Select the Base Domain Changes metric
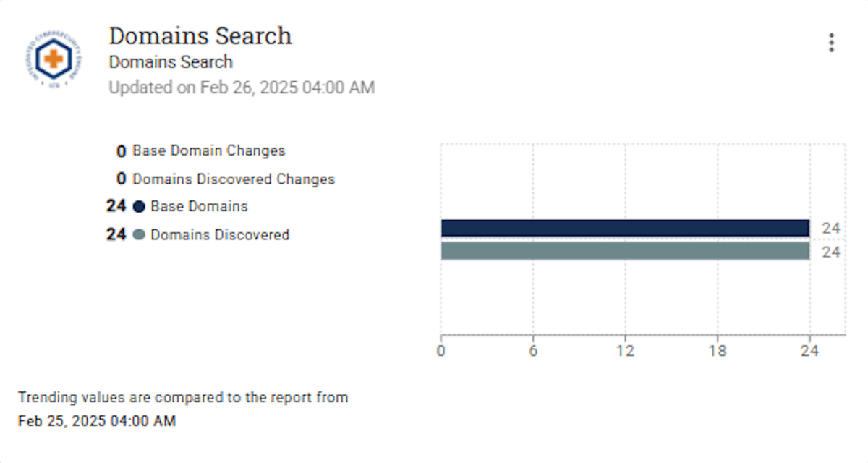 tap(208, 151)
